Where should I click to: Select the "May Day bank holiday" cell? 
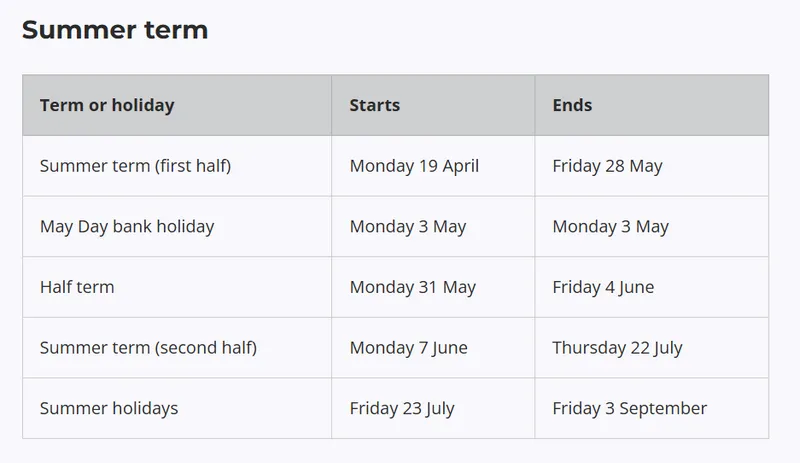coord(127,226)
